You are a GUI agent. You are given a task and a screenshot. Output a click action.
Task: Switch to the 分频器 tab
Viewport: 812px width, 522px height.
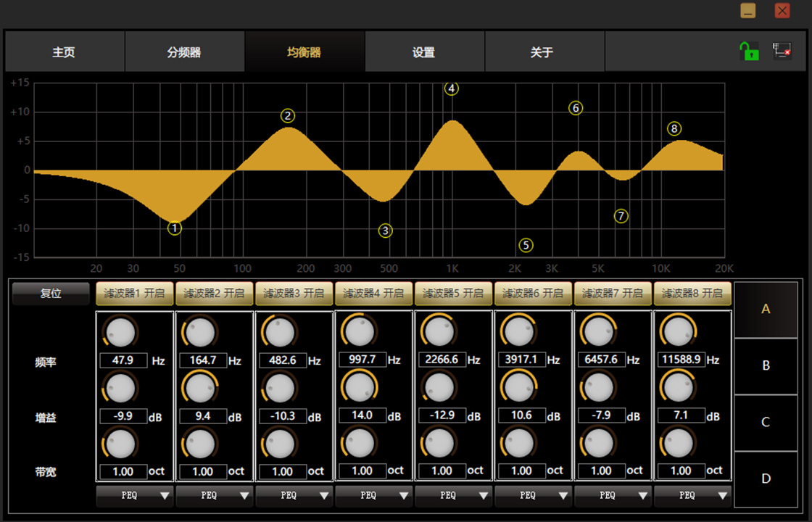coord(184,52)
